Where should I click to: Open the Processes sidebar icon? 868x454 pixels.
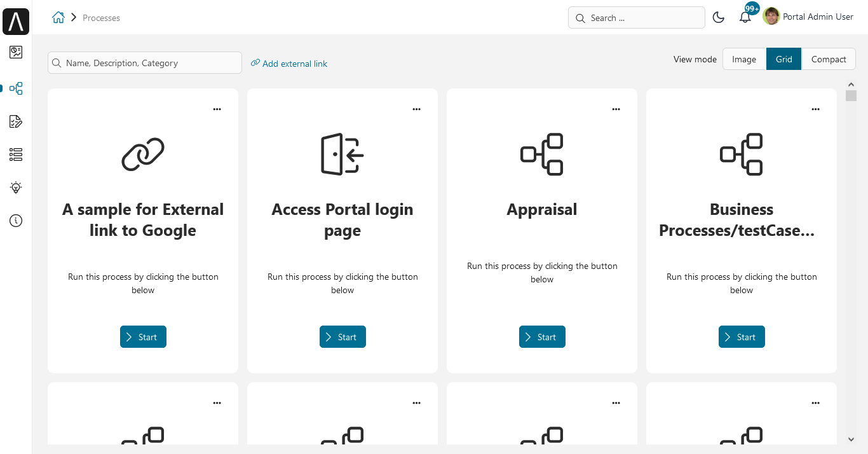click(16, 88)
